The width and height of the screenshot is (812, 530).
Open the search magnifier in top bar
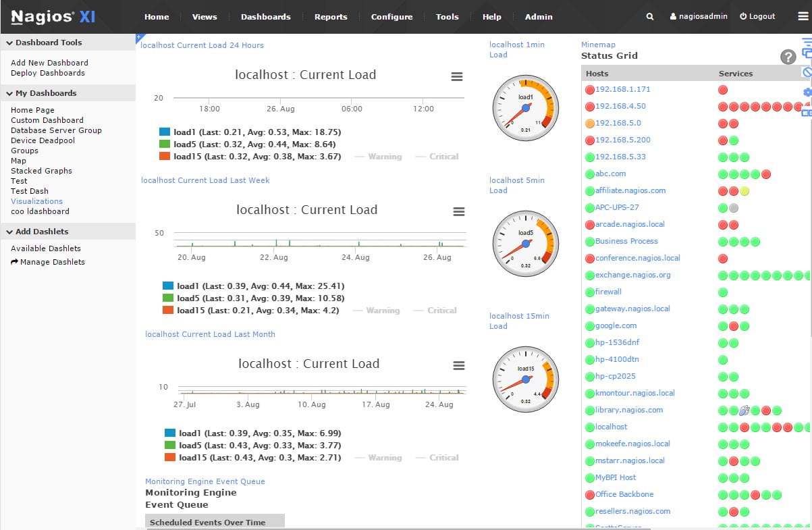(650, 17)
